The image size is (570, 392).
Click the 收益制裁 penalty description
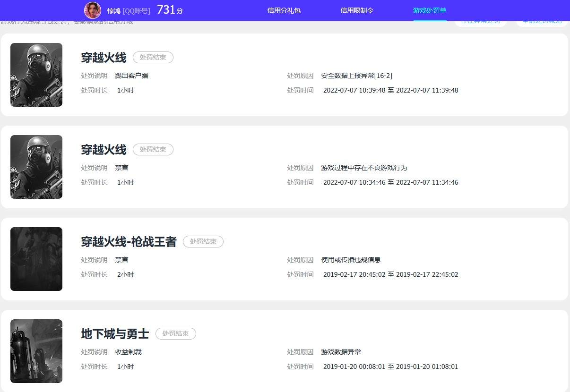click(x=128, y=352)
